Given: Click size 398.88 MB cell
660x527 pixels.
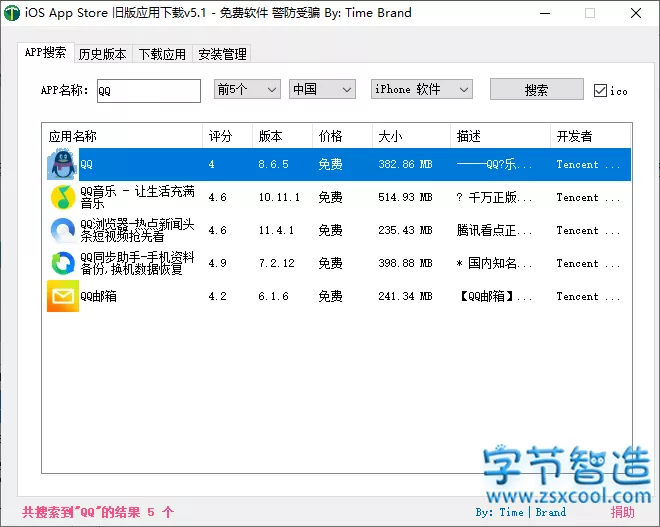Looking at the screenshot, I should pos(405,263).
